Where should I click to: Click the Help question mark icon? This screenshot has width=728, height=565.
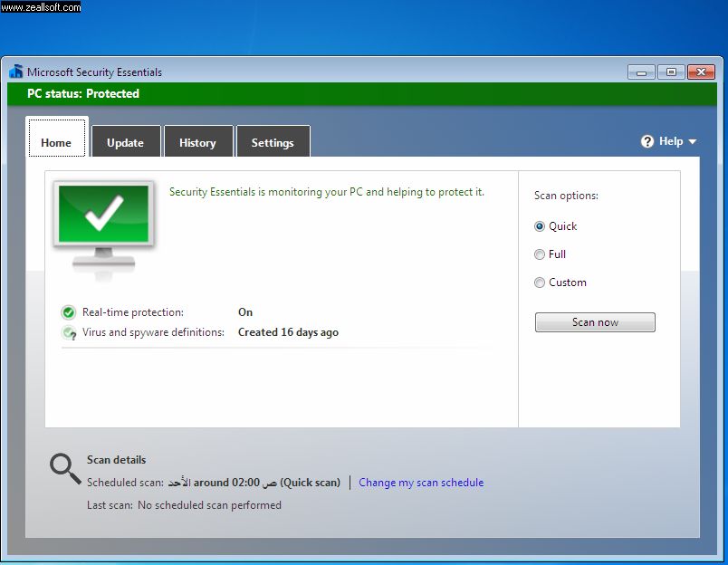point(647,141)
